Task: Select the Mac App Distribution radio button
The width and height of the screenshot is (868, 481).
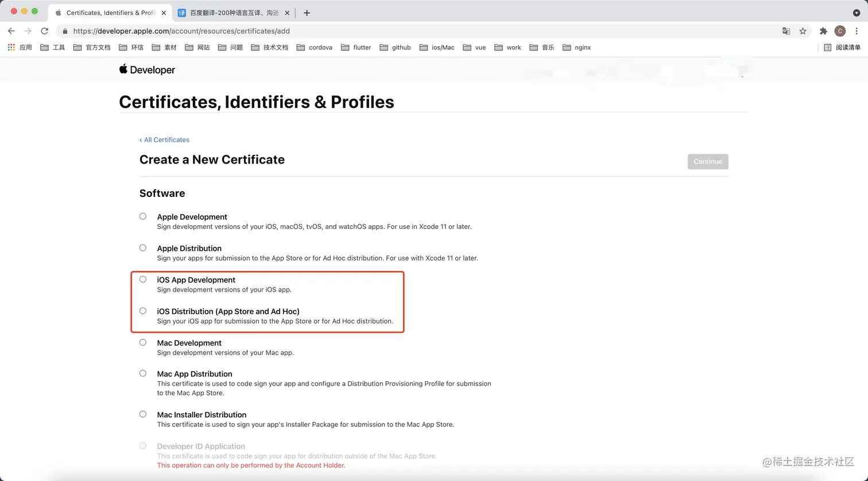Action: coord(143,374)
